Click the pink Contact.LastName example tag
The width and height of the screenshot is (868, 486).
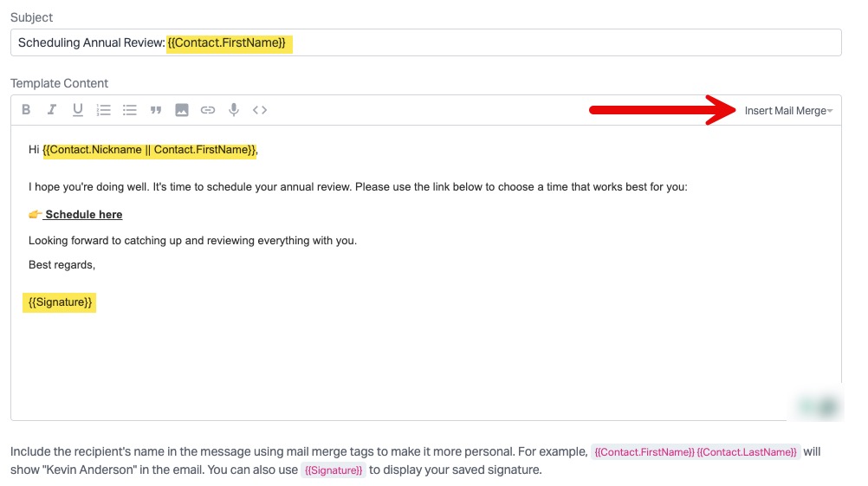pyautogui.click(x=747, y=453)
